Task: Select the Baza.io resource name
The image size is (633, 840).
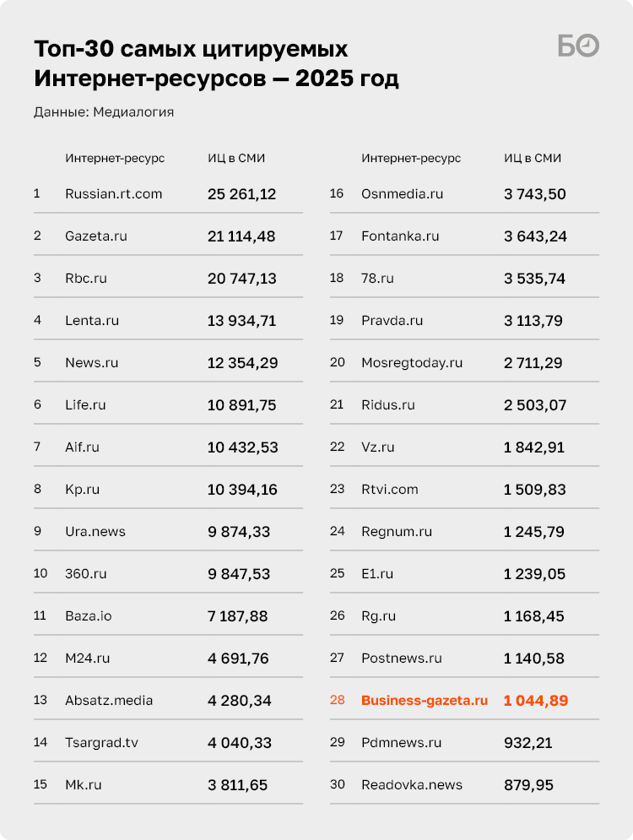Action: pyautogui.click(x=88, y=616)
